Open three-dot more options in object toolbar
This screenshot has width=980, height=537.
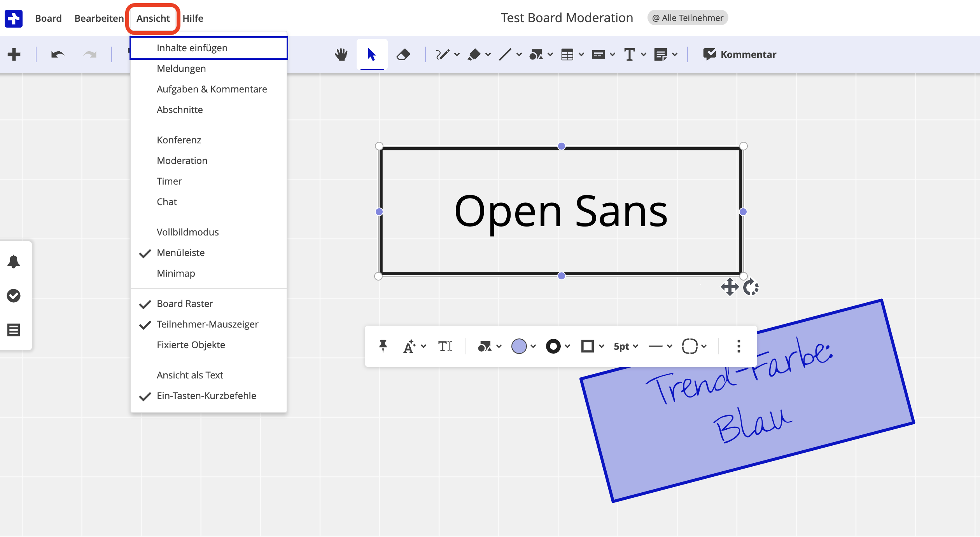738,346
